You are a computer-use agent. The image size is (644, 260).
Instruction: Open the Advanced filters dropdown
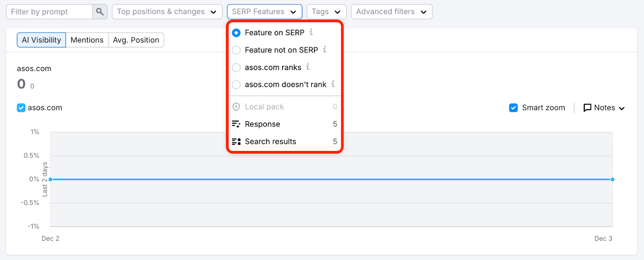coord(391,12)
